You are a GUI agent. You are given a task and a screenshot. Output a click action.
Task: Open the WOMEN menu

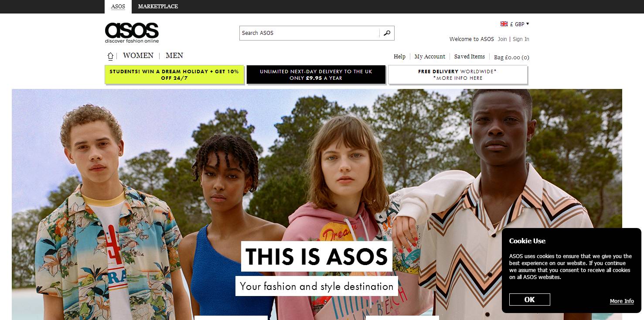pyautogui.click(x=138, y=56)
